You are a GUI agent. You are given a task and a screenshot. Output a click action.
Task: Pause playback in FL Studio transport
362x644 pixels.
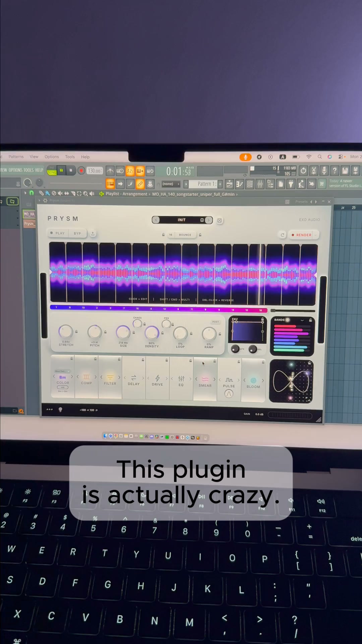[x=61, y=170]
